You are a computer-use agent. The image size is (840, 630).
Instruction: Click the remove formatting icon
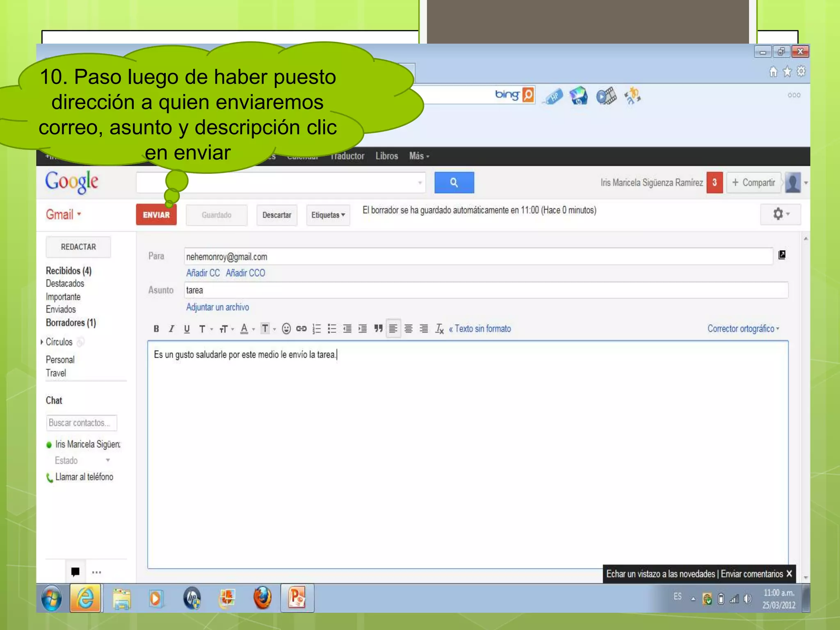click(439, 329)
